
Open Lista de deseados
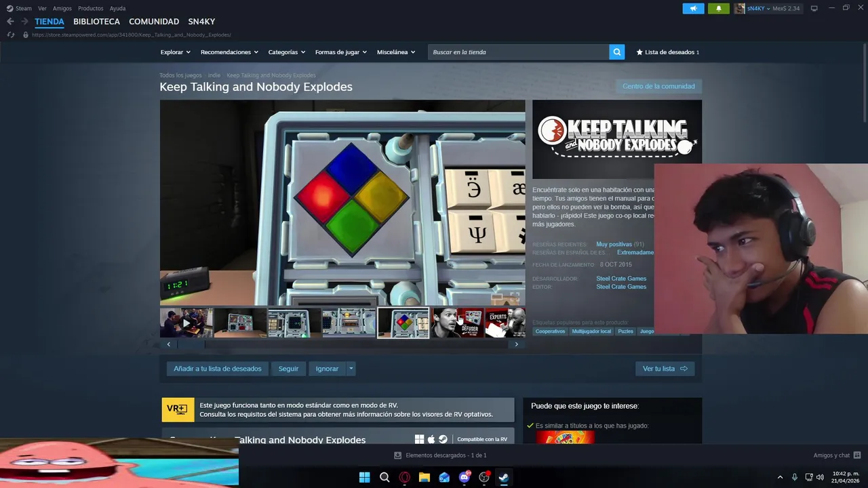667,52
